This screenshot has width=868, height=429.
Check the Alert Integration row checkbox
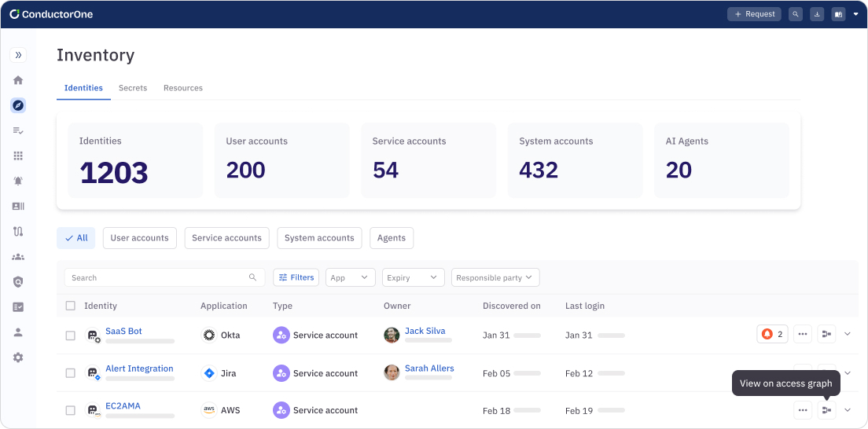click(71, 373)
